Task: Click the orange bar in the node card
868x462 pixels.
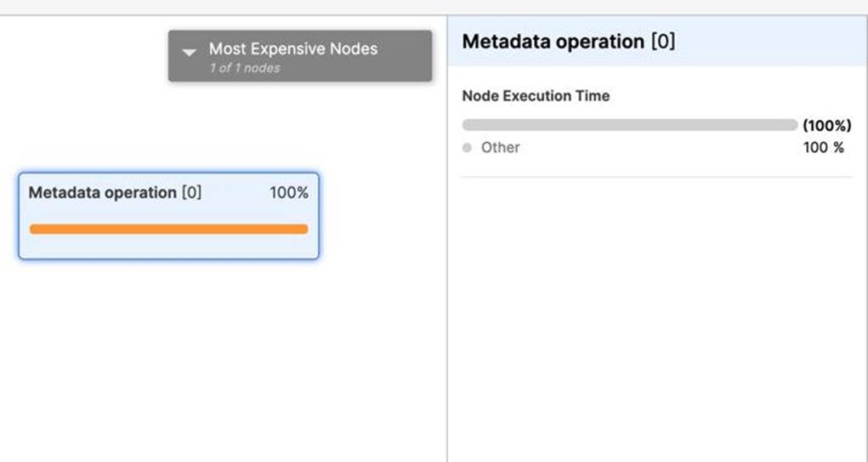Action: click(x=168, y=229)
